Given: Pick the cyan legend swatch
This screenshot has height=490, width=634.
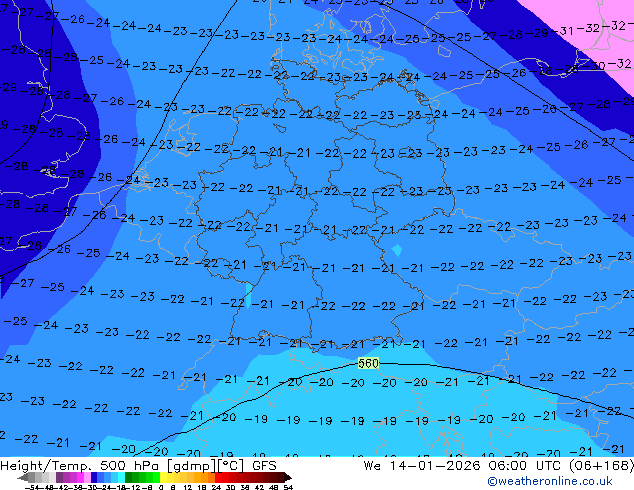Looking at the screenshot, I should 122,478.
